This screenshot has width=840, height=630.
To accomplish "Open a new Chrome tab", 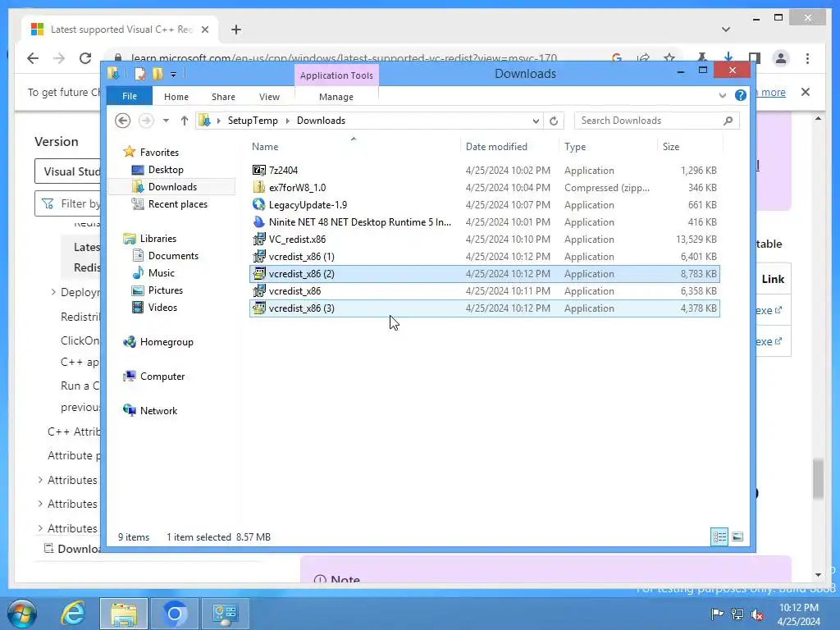I will (236, 30).
